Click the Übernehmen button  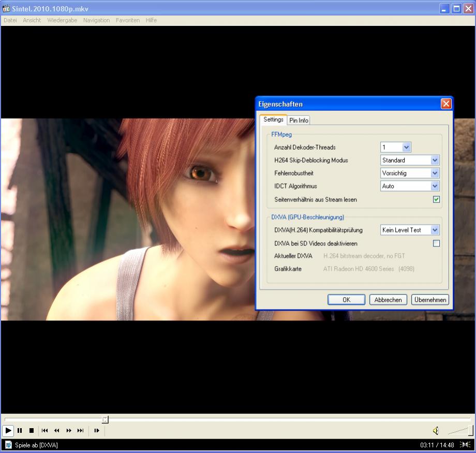coord(430,300)
